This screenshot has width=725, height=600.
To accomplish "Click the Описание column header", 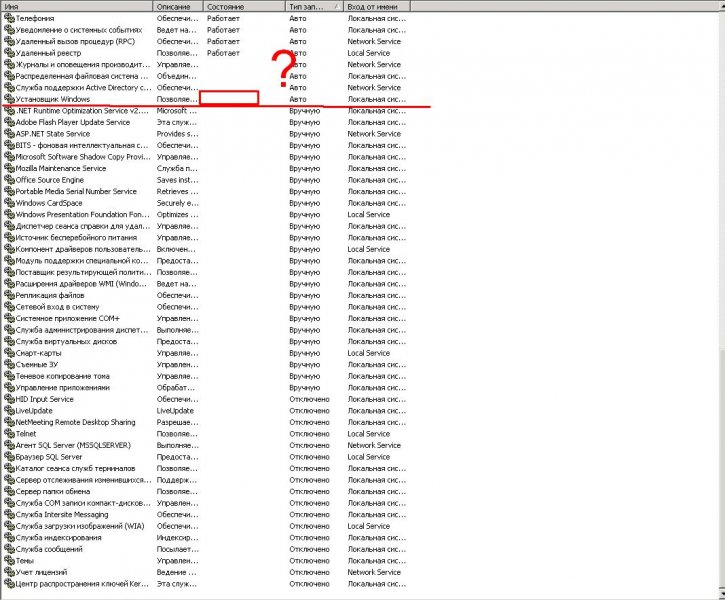I will click(178, 6).
